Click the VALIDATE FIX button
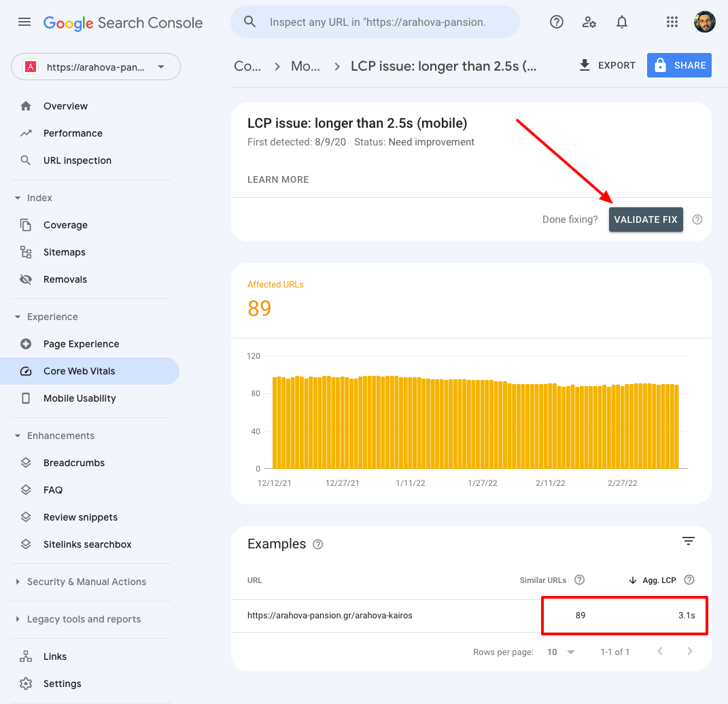The image size is (728, 704). point(646,219)
